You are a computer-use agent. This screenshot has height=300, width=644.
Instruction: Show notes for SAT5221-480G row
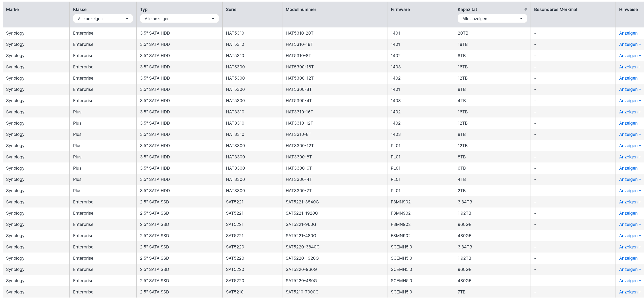click(630, 235)
